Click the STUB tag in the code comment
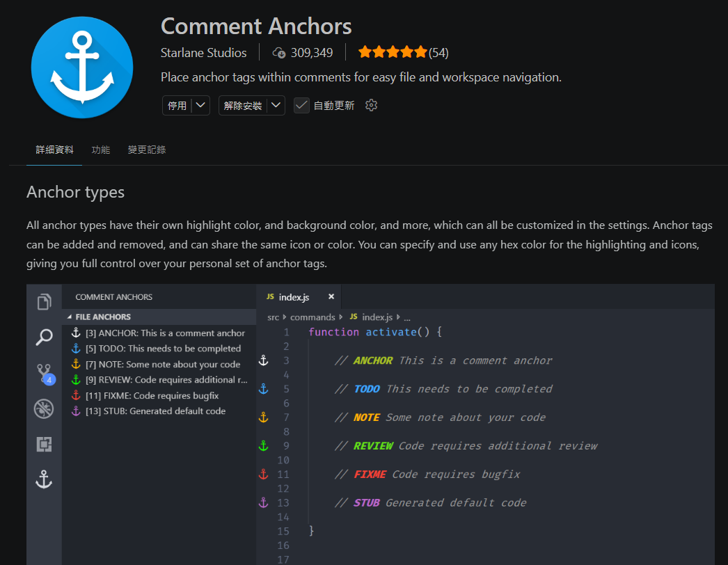 367,503
